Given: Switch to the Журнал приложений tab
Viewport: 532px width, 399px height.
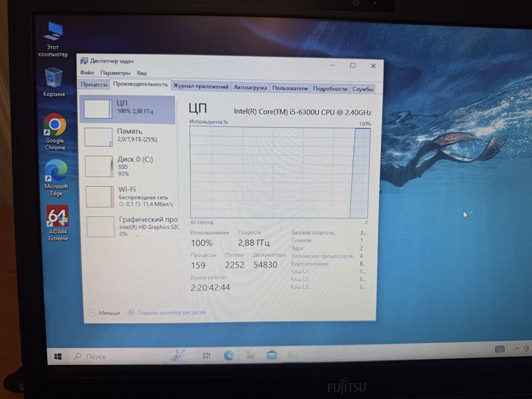Looking at the screenshot, I should [201, 87].
